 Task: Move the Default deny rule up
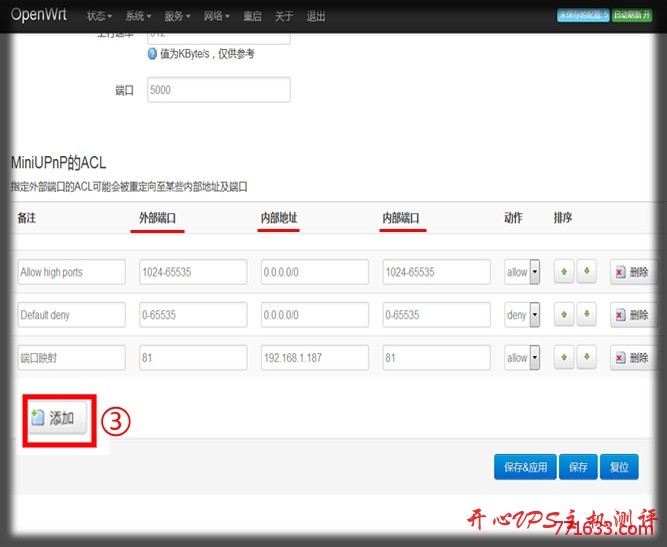coord(564,315)
